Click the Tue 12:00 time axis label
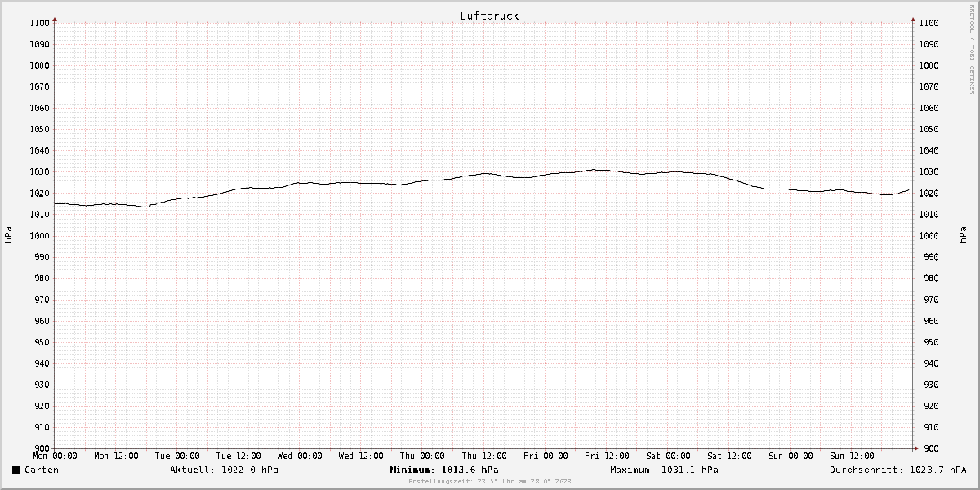Viewport: 980px width, 490px height. coord(238,456)
